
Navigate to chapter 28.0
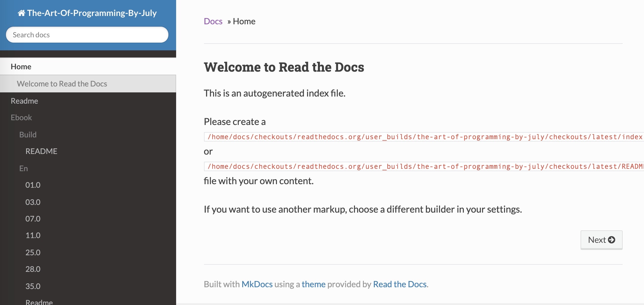click(33, 269)
